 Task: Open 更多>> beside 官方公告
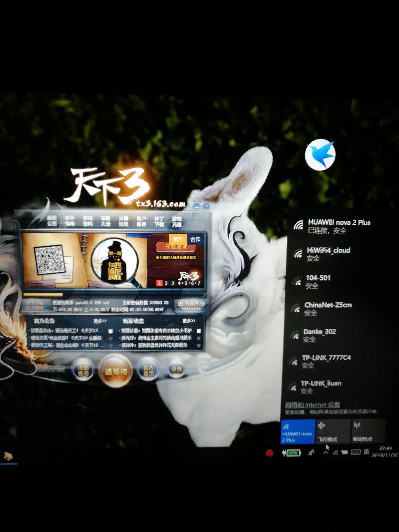[x=100, y=321]
